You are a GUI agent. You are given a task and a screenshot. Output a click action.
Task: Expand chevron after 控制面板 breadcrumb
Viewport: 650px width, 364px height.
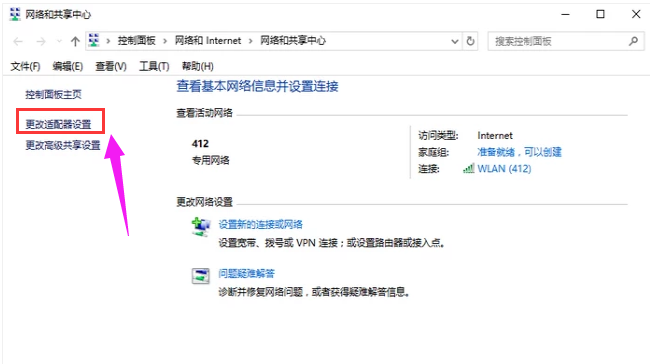[x=165, y=41]
